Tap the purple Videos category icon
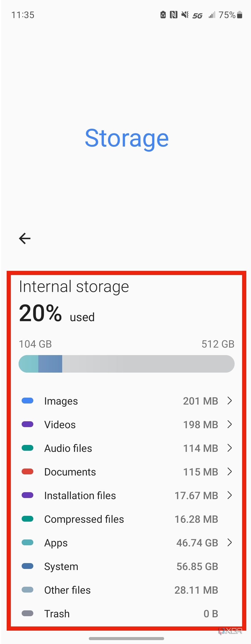Screen dimensions: 251x644 point(27,424)
